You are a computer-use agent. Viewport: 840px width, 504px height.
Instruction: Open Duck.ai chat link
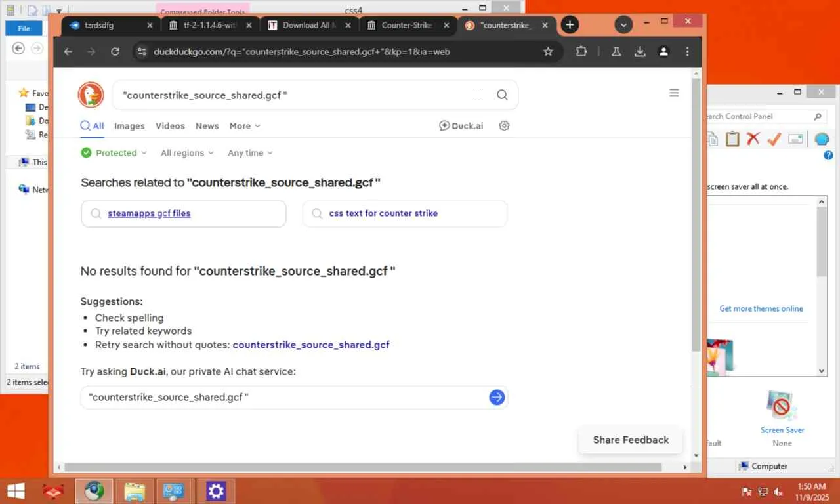coord(461,126)
